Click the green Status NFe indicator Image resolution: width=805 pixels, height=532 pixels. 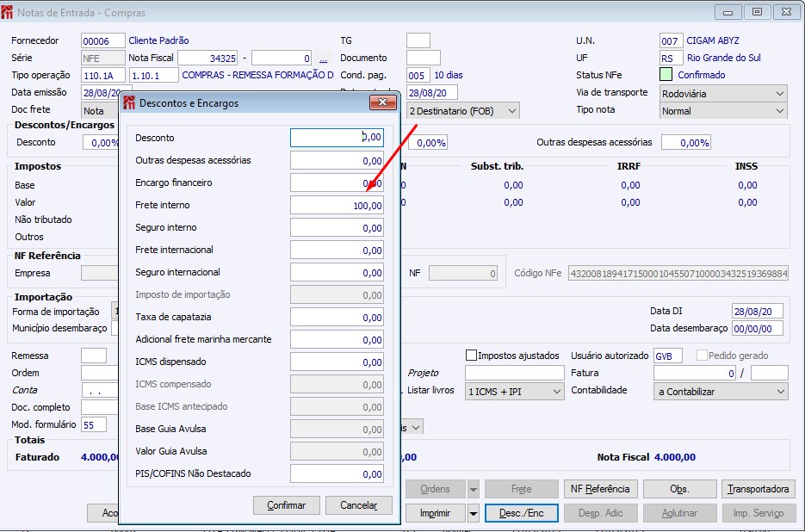[x=666, y=74]
